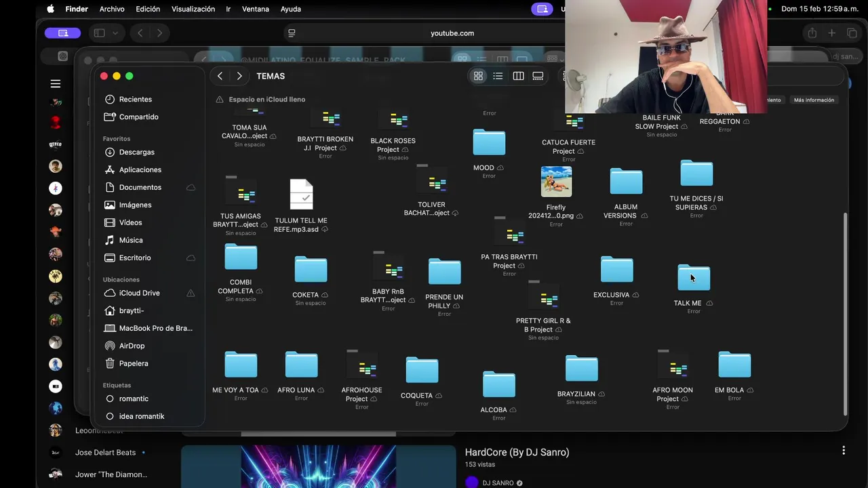Open Compartido in Finder sidebar
The image size is (868, 488).
click(139, 117)
